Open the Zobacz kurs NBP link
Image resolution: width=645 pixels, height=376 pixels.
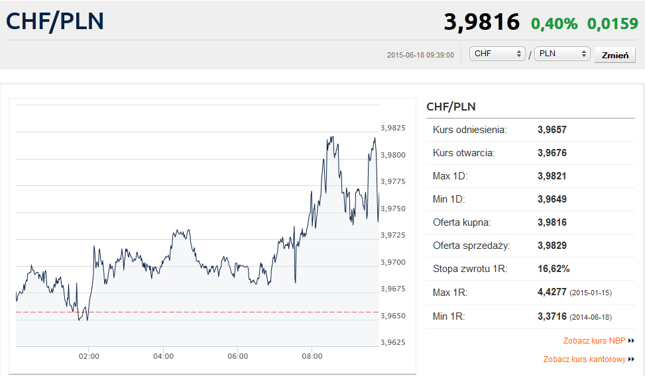(594, 341)
